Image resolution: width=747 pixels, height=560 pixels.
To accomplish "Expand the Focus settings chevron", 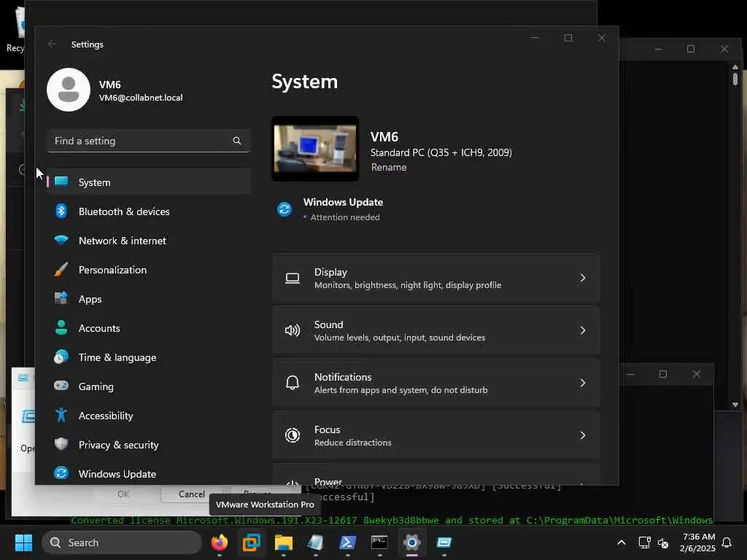I will [582, 435].
